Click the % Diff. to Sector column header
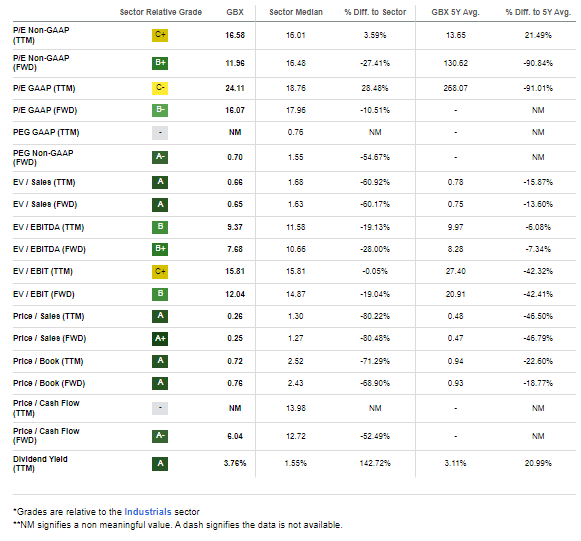The height and width of the screenshot is (541, 581). [375, 12]
